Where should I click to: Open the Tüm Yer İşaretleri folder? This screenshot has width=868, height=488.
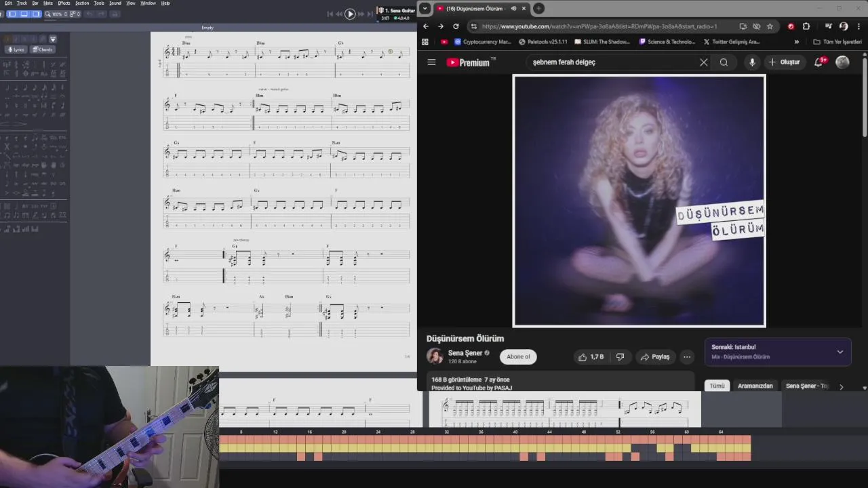(x=837, y=42)
